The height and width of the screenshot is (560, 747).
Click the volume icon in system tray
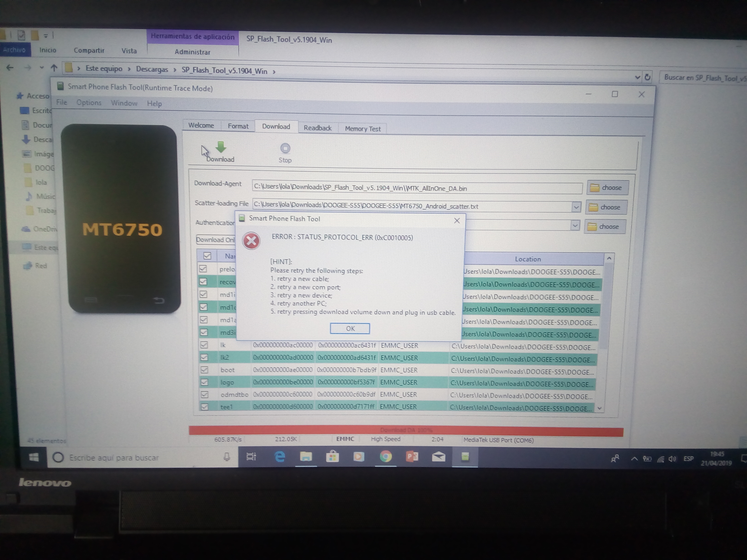click(x=672, y=459)
